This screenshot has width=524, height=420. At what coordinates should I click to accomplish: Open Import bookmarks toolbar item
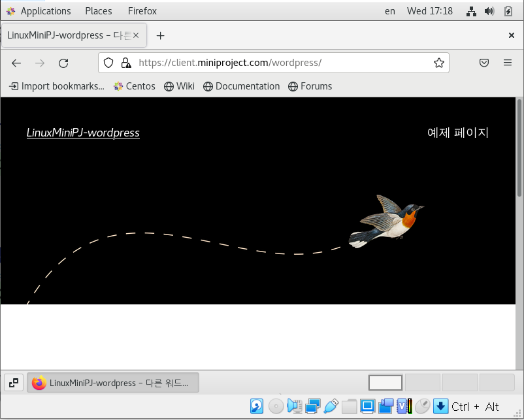(x=57, y=86)
